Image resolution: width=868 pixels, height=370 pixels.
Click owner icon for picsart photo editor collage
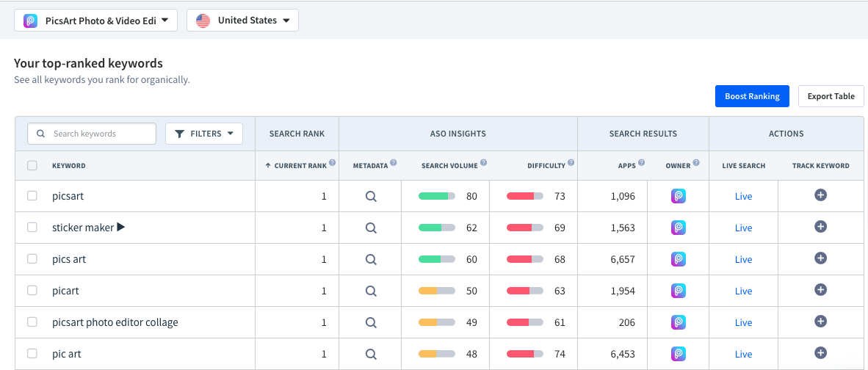pos(678,322)
